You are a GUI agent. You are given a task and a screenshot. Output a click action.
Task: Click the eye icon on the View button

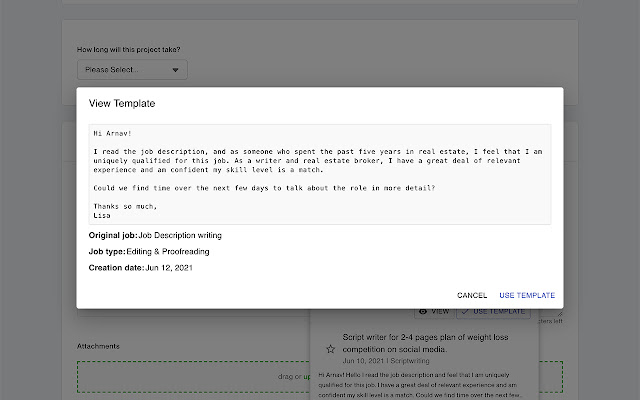coord(421,313)
